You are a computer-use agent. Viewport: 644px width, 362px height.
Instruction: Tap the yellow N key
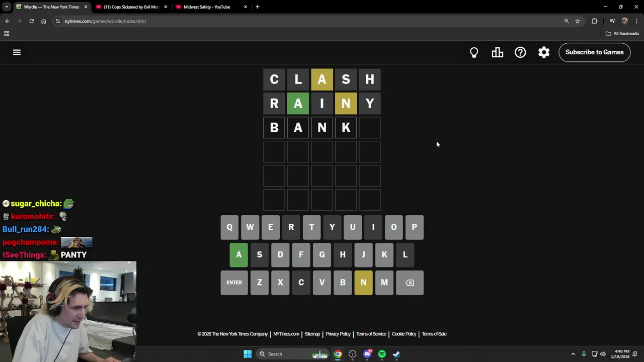click(363, 283)
